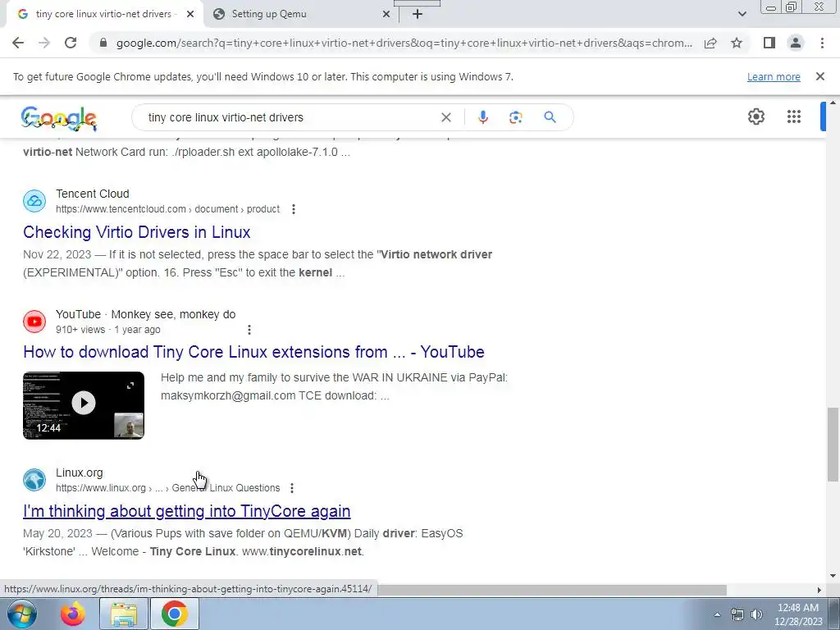
Task: Click the Linux.org site name
Action: click(x=80, y=472)
